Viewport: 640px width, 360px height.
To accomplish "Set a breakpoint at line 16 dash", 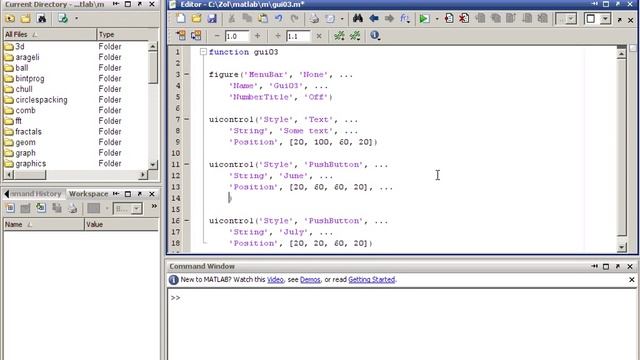I will 187,220.
